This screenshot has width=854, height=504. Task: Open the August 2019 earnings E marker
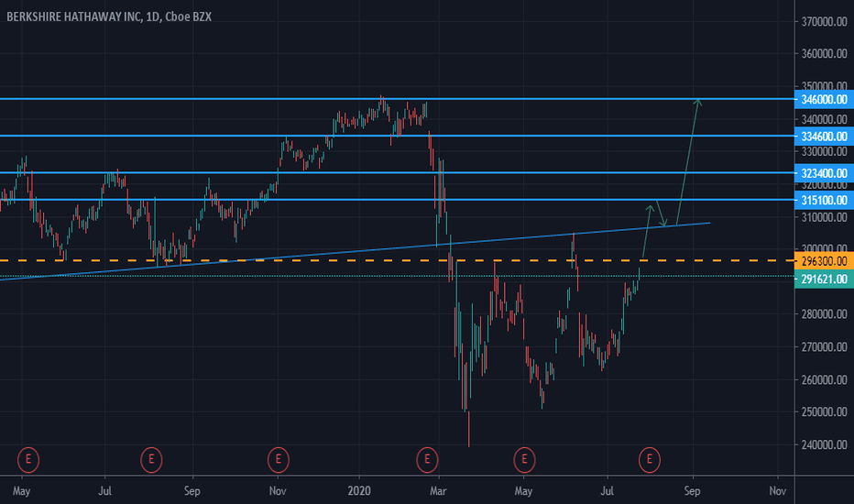tap(151, 460)
